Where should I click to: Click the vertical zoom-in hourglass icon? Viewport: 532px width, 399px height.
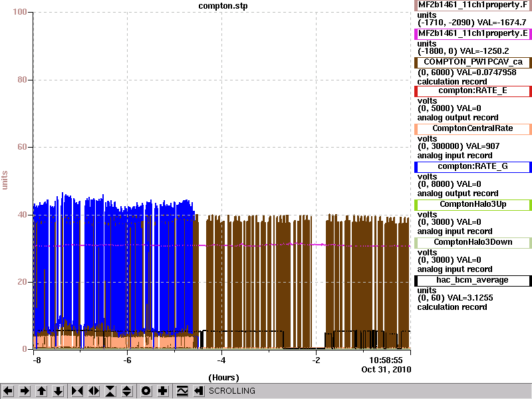[x=110, y=391]
